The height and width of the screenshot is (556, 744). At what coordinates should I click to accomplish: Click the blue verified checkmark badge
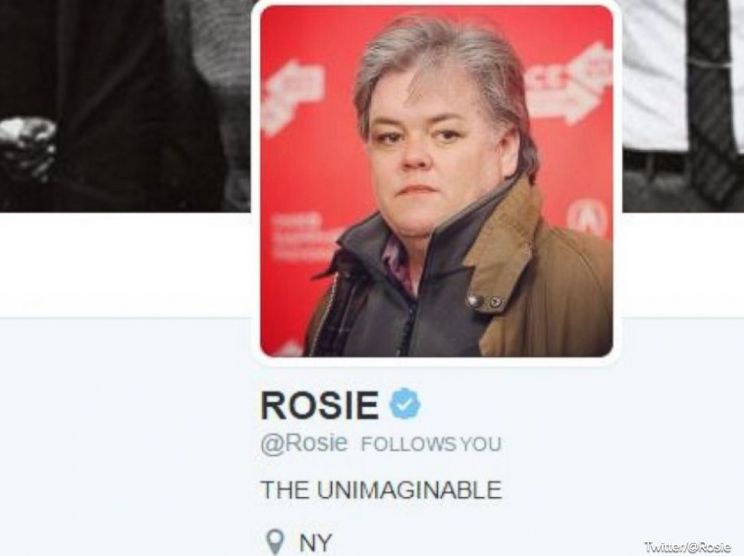[x=405, y=403]
